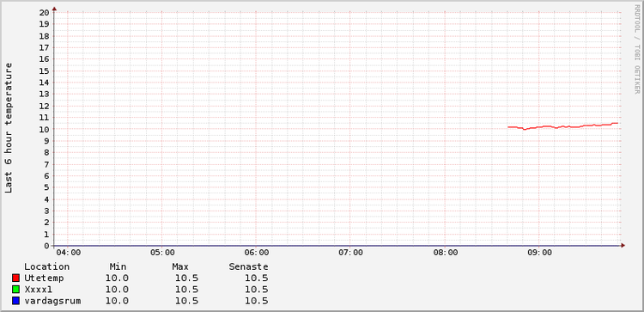Click the 04:00 time axis label
644x312 pixels.
68,253
